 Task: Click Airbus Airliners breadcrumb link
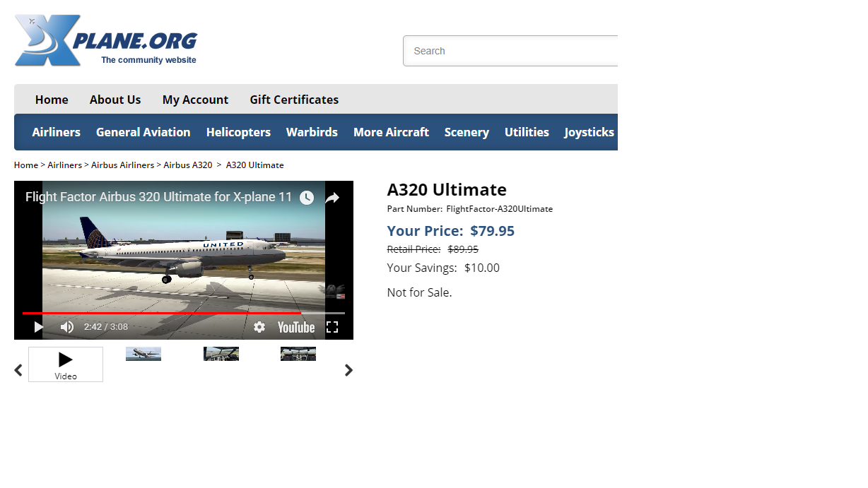122,165
